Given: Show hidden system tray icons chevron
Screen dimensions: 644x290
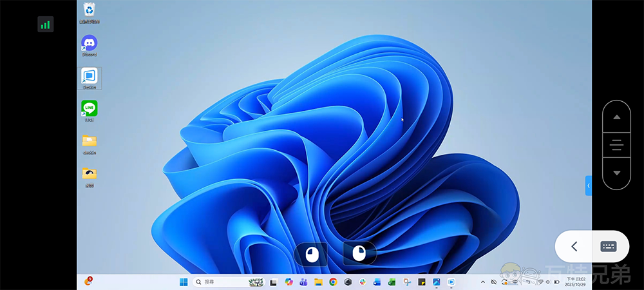Looking at the screenshot, I should [483, 282].
